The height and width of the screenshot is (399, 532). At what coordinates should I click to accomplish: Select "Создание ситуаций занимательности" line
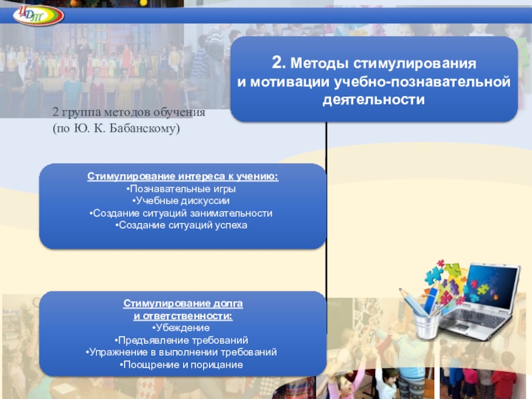click(x=181, y=213)
